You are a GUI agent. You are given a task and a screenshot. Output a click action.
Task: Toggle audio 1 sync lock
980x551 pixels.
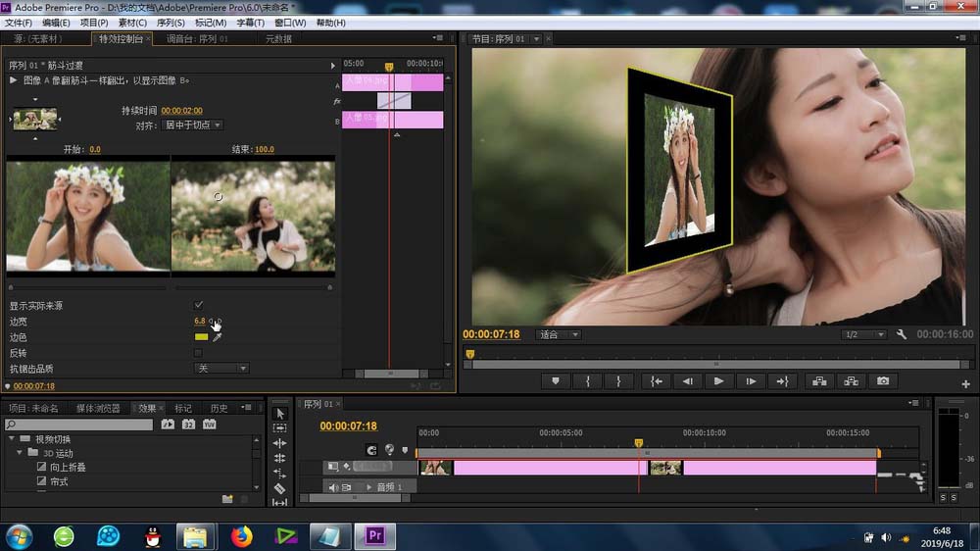pos(346,487)
